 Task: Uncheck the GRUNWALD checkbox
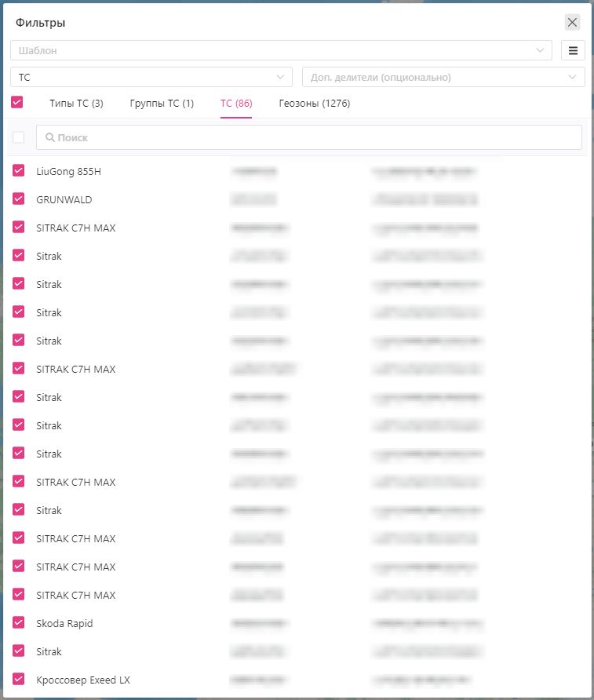pos(18,199)
